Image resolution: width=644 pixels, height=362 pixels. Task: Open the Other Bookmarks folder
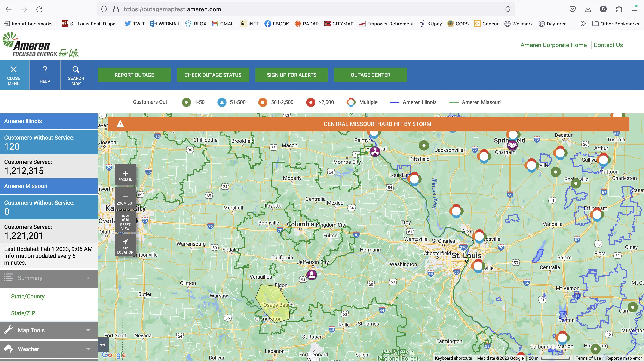click(x=616, y=24)
